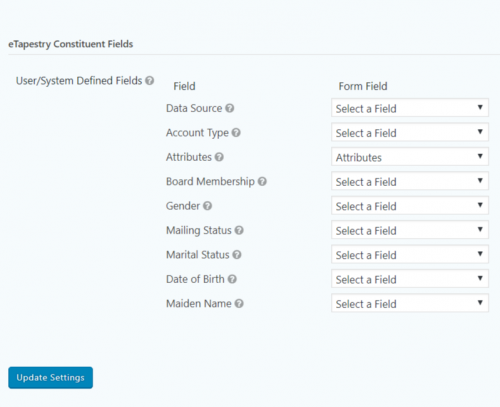The height and width of the screenshot is (407, 500).
Task: Click the Field column header
Action: pyautogui.click(x=184, y=86)
